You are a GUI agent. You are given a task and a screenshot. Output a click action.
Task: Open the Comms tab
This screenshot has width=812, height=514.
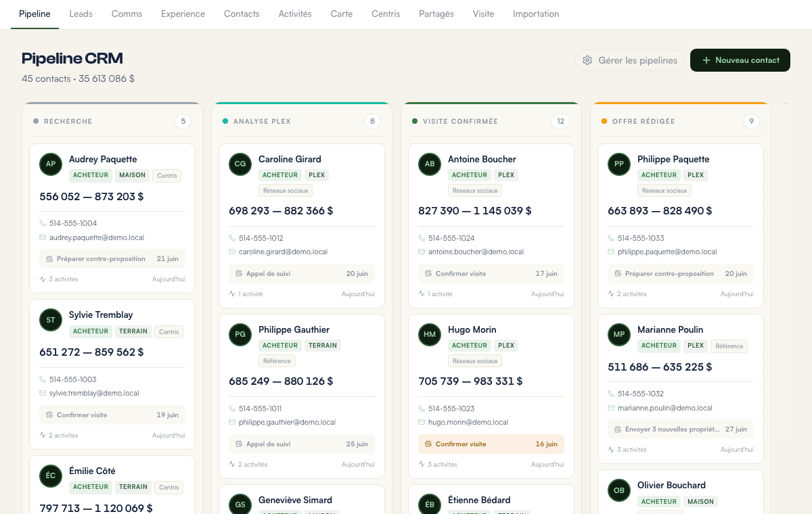(127, 14)
